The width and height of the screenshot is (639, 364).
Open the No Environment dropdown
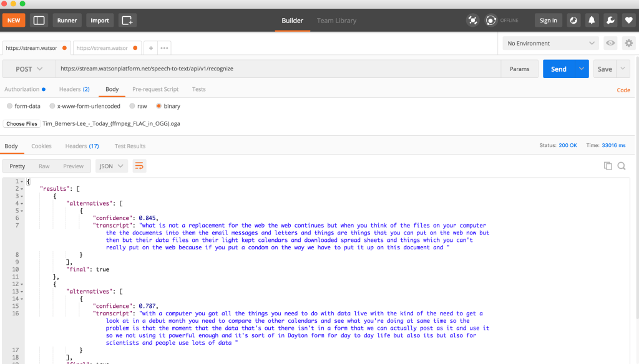coord(550,43)
